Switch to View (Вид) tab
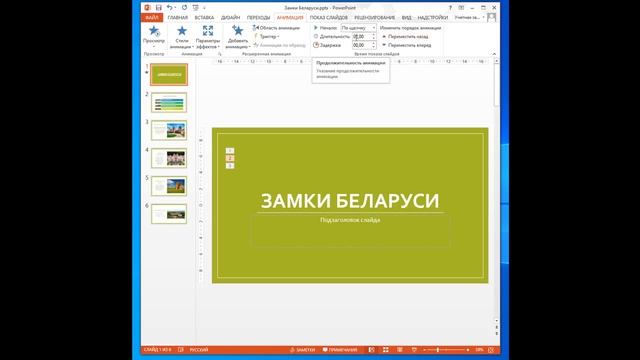Image resolution: width=640 pixels, height=360 pixels. coord(406,18)
